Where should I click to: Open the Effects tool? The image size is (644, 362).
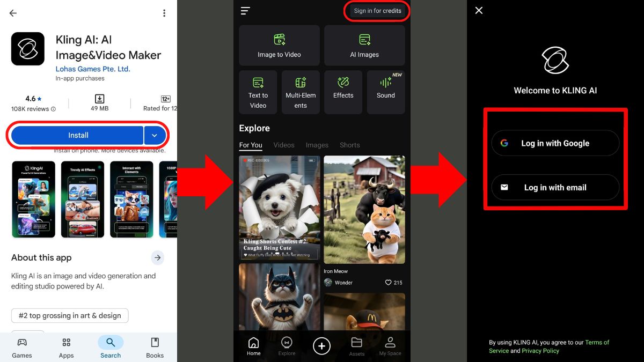click(x=343, y=92)
